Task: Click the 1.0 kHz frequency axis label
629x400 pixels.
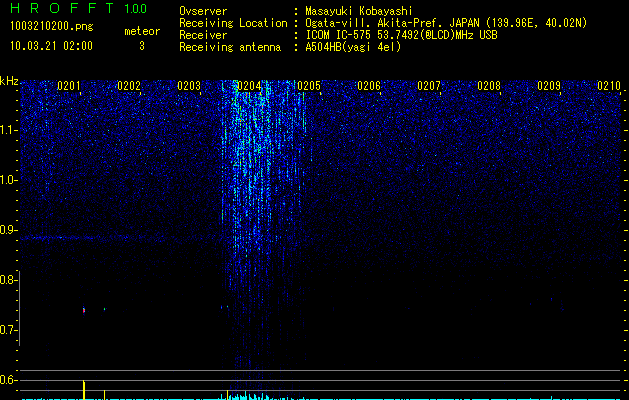Action: click(8, 180)
